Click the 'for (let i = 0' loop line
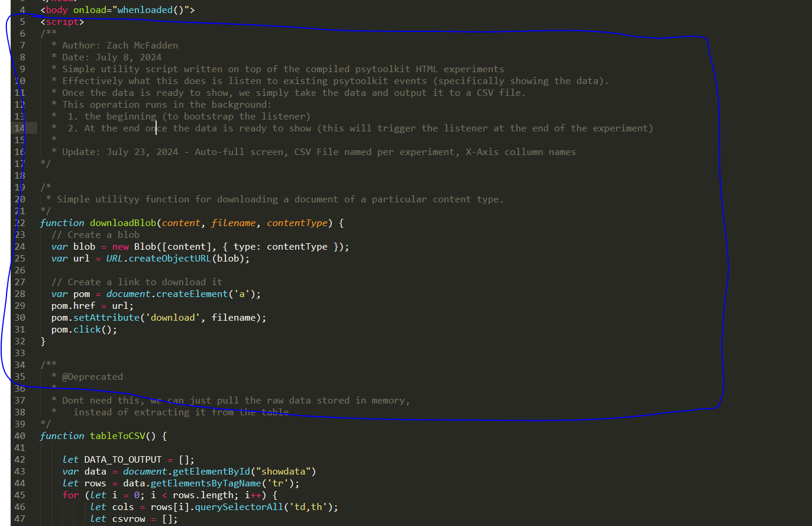The image size is (812, 526). pos(170,495)
